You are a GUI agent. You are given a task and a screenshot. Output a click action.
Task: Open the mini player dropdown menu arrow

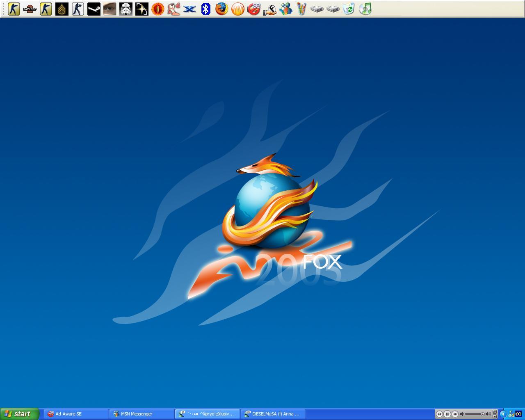tap(495, 417)
